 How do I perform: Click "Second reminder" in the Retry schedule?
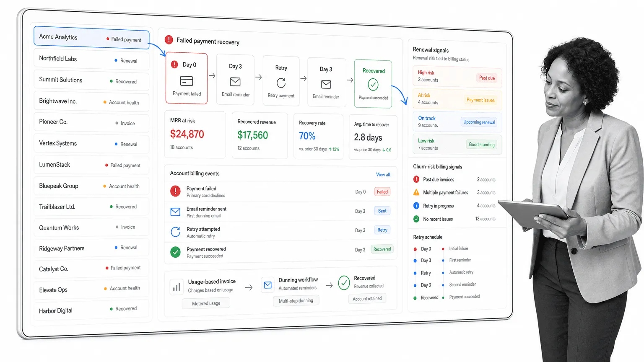point(462,284)
